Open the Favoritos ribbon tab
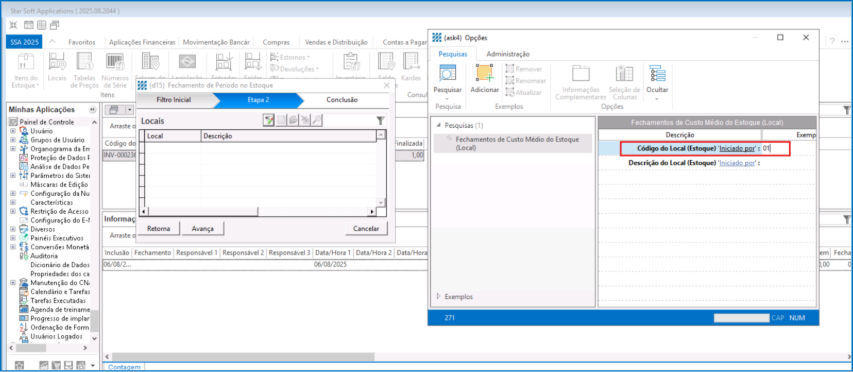Screen dimensions: 853x372 (x=82, y=42)
